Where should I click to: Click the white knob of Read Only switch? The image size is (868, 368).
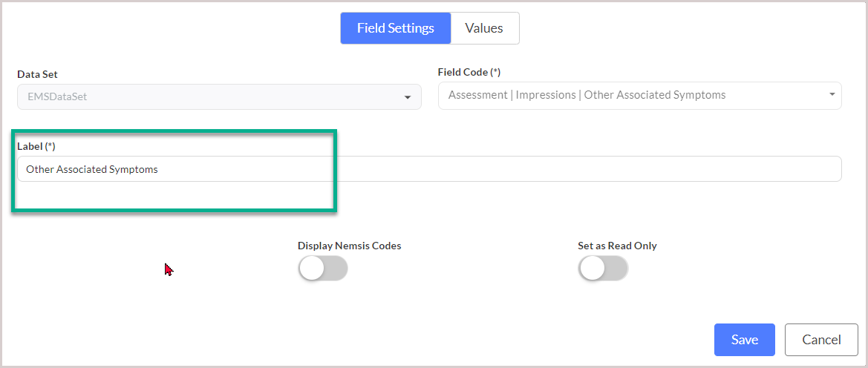591,269
